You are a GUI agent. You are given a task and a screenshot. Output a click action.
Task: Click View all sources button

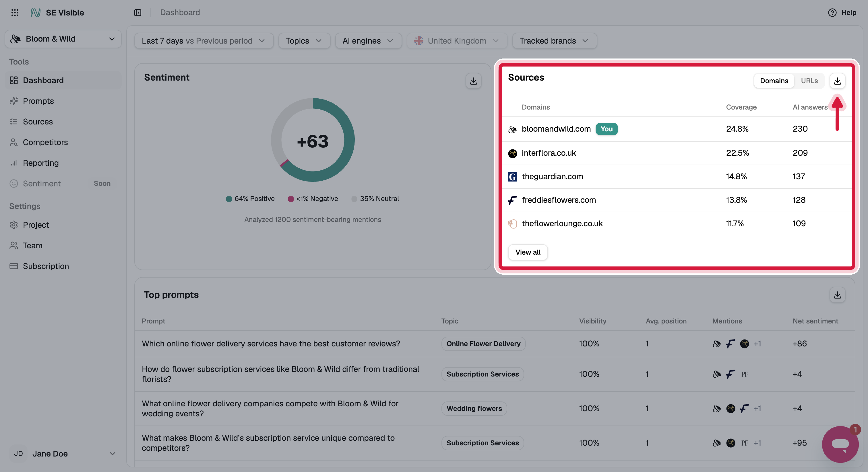pos(528,252)
